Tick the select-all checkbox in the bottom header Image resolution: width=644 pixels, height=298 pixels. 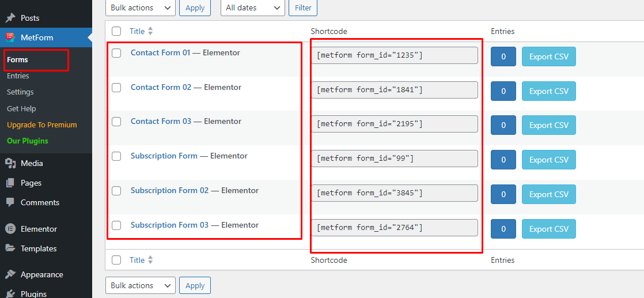pyautogui.click(x=116, y=260)
